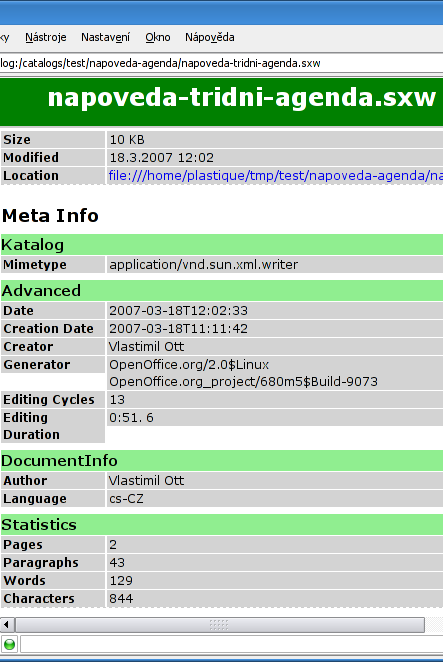Open the Okno menu
Screen dimensions: 443x662
point(158,38)
